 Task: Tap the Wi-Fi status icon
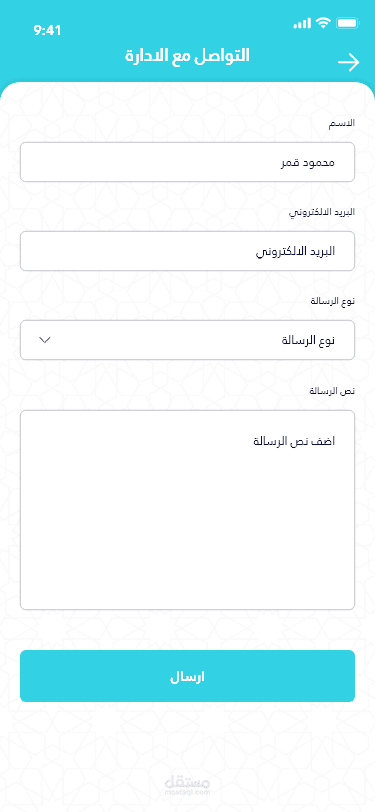click(x=324, y=23)
